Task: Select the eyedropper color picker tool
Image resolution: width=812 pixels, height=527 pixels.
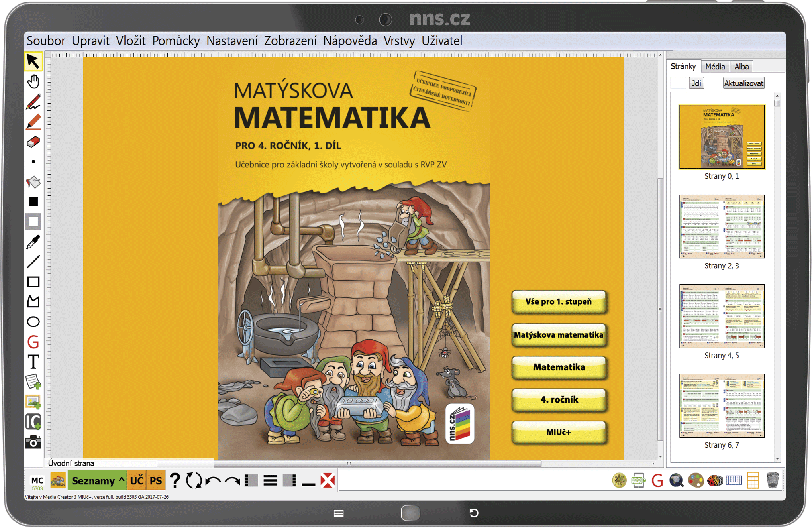Action: click(33, 242)
